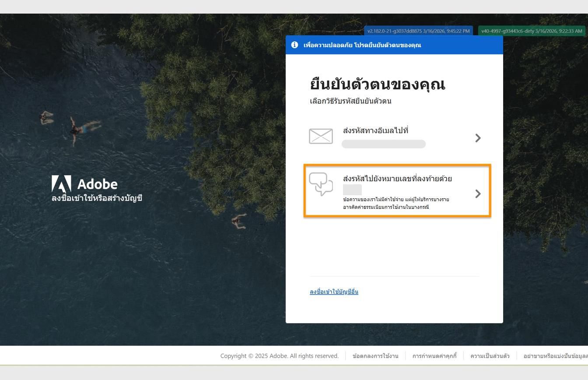588x380 pixels.
Task: Open the SMS verification option's chevron arrow
Action: tap(478, 194)
